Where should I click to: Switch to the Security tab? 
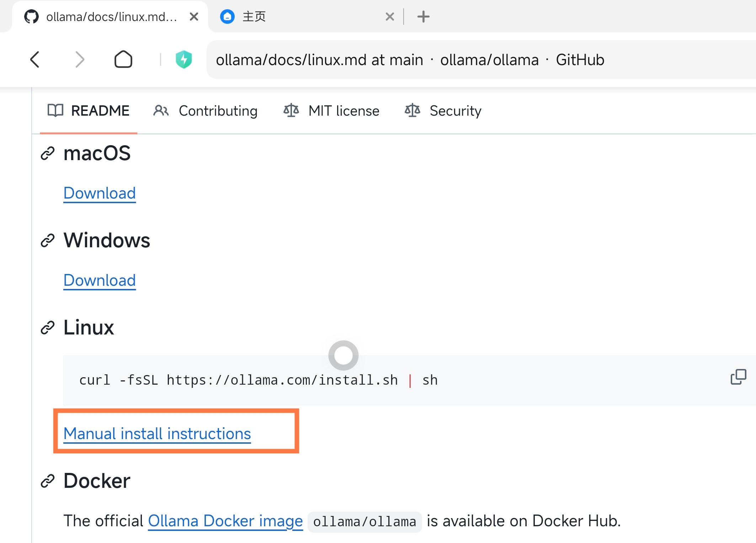point(443,111)
